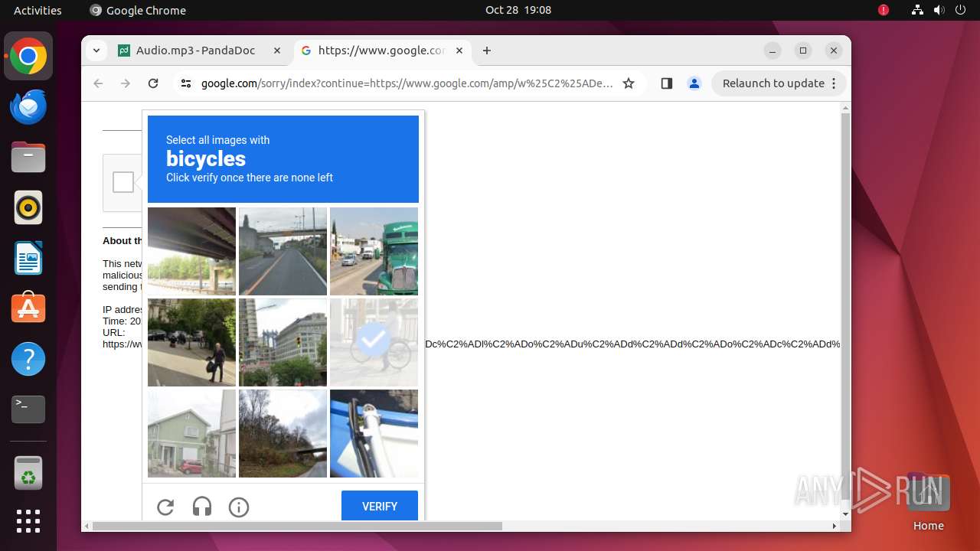The height and width of the screenshot is (551, 980).
Task: Tick the I'm not a robot checkbox
Action: click(123, 182)
